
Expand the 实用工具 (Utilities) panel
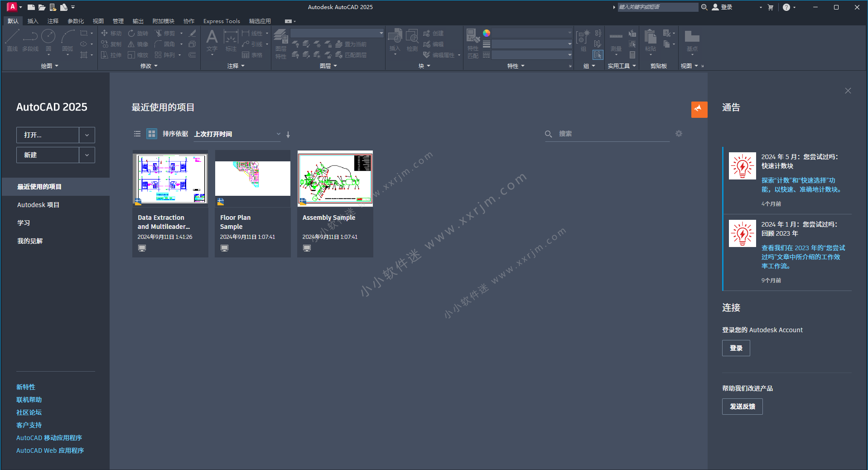point(622,66)
